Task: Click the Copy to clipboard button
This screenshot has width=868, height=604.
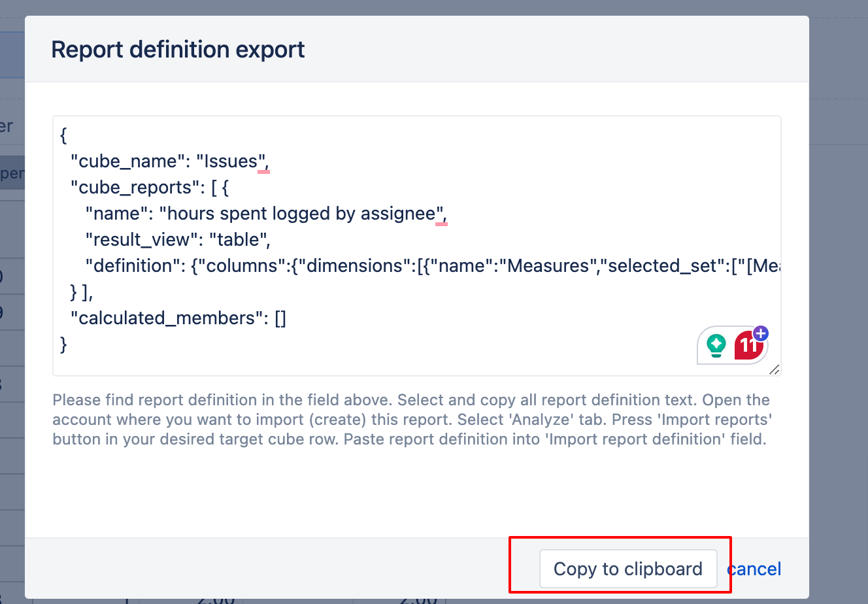Action: 627,569
